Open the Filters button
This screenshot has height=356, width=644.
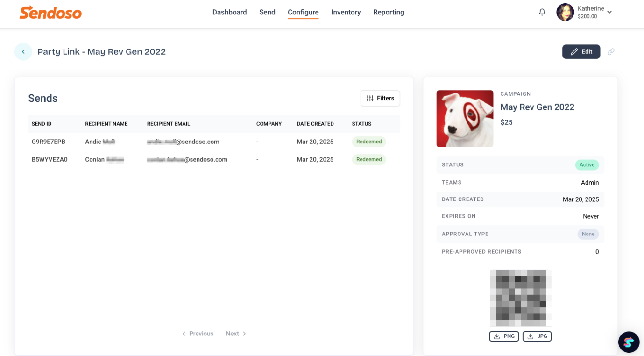point(380,98)
